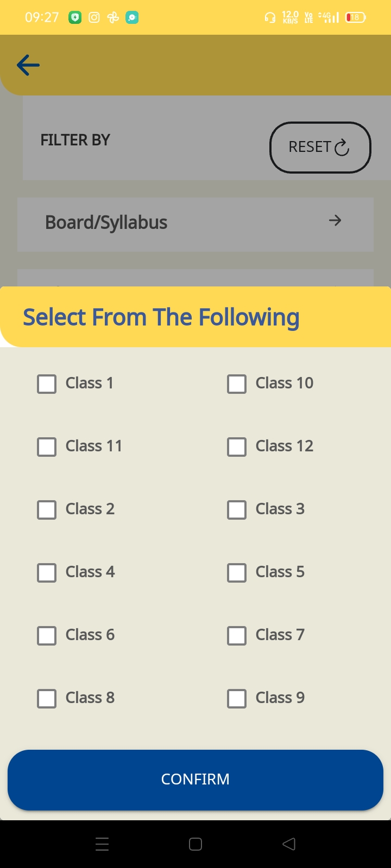Choose the Class 5 checkbox
Screen dimensions: 391x868
pos(237,572)
